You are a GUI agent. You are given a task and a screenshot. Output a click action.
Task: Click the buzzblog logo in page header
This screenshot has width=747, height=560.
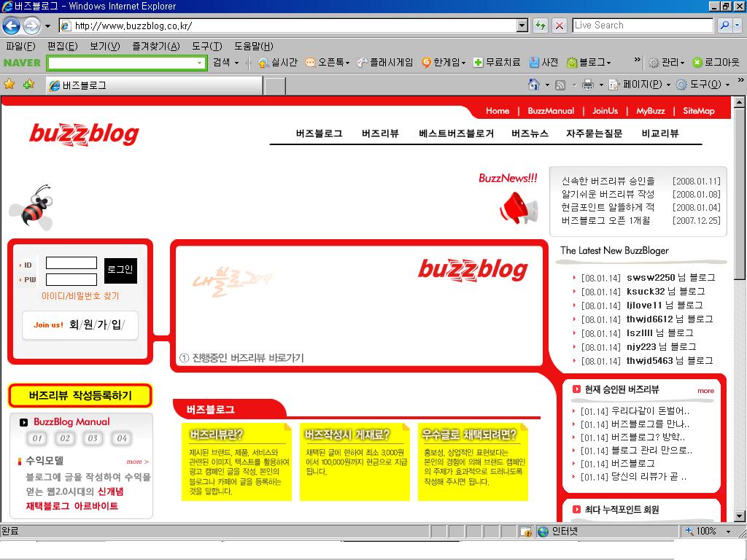click(x=85, y=134)
